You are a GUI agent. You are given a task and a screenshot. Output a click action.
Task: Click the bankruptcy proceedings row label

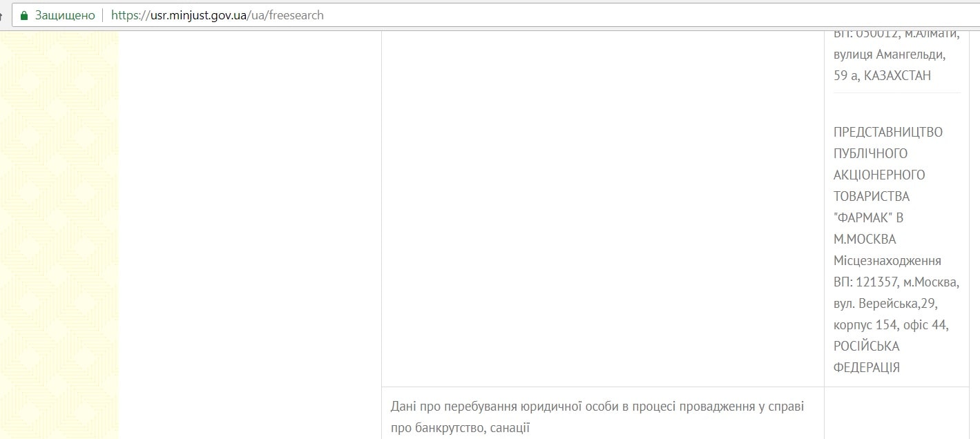tap(597, 417)
